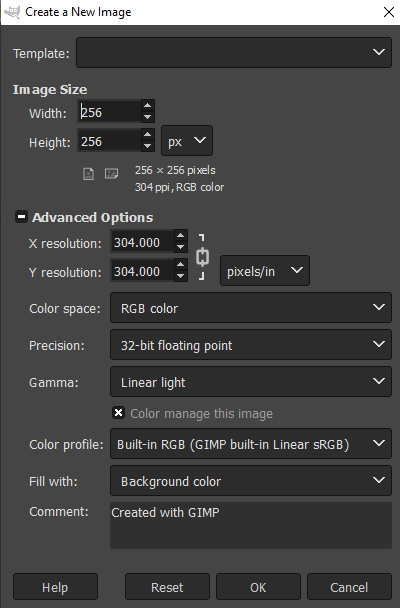Click into the Comment text field
The height and width of the screenshot is (608, 400).
click(251, 525)
